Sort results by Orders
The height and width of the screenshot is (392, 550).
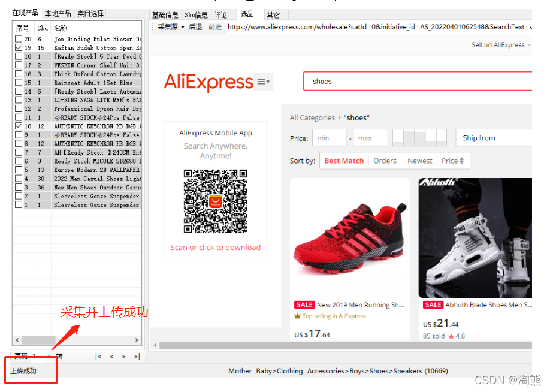pos(385,161)
